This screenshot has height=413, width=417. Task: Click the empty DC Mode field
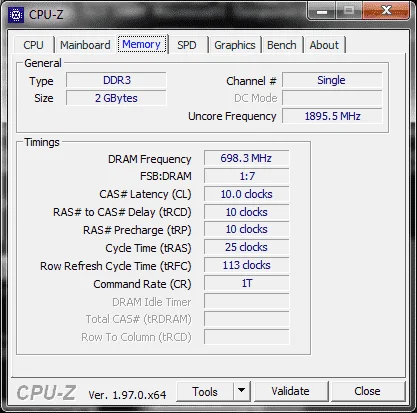pos(332,98)
